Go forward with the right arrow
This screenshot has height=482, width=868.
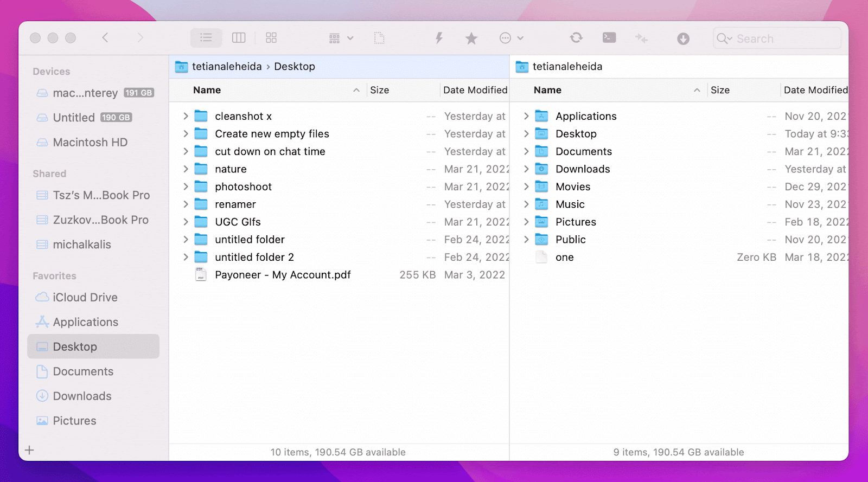click(x=140, y=37)
